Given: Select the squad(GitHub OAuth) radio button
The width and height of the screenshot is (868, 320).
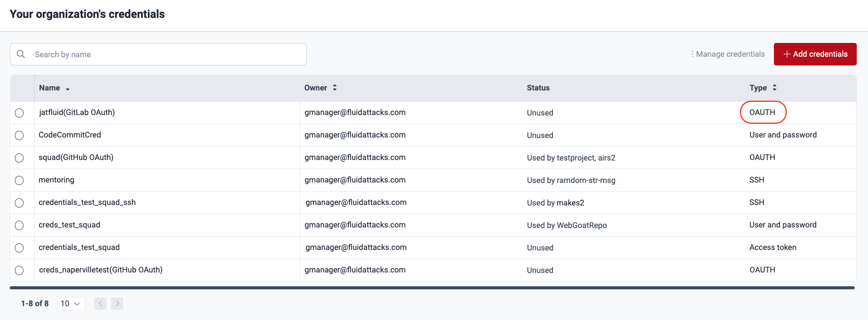Looking at the screenshot, I should pos(19,158).
